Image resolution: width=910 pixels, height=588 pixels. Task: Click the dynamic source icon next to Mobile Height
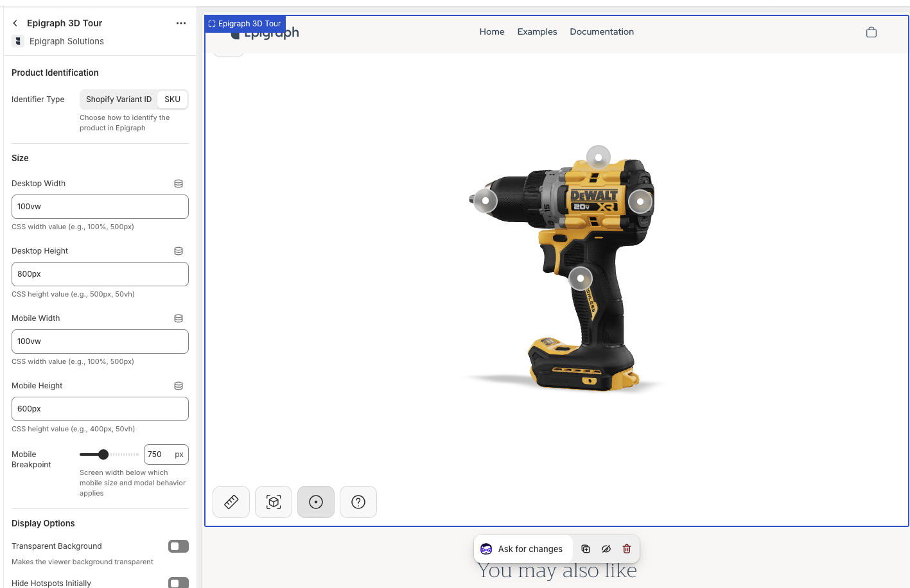click(x=178, y=386)
